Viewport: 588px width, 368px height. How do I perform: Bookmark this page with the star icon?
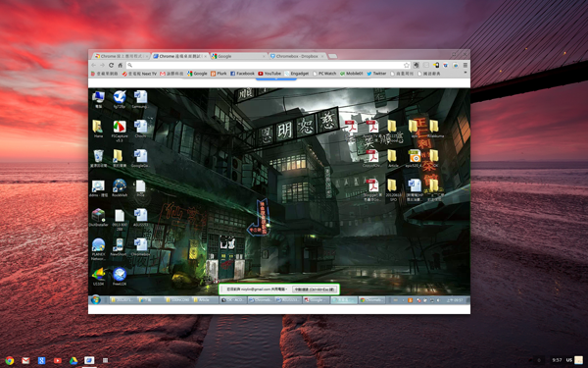[x=406, y=65]
